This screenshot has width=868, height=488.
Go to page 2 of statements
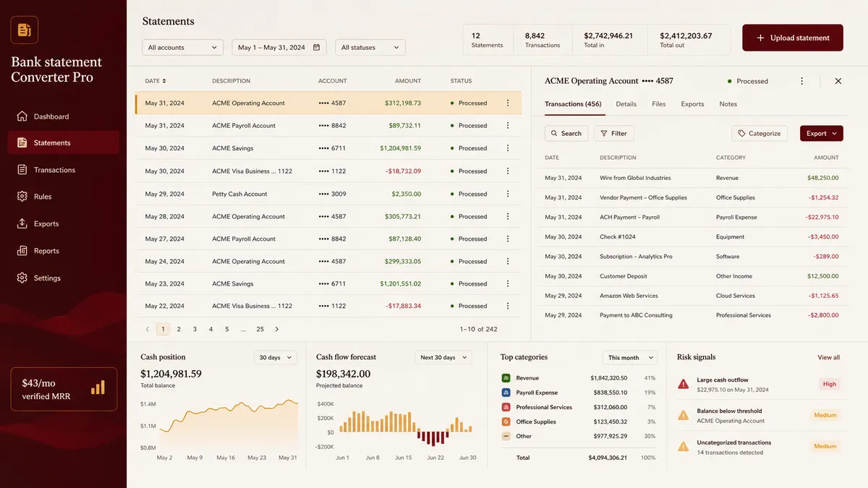[179, 329]
